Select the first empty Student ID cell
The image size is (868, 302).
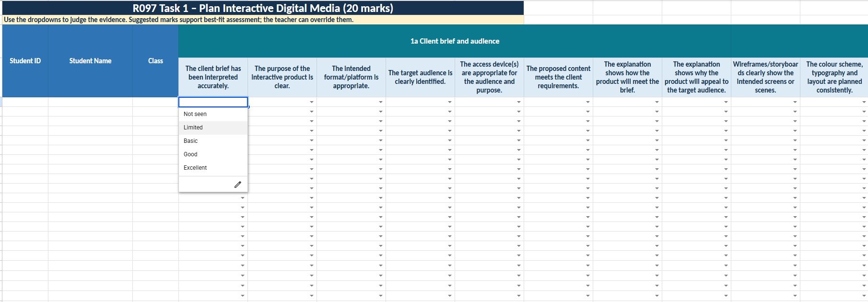coord(25,102)
